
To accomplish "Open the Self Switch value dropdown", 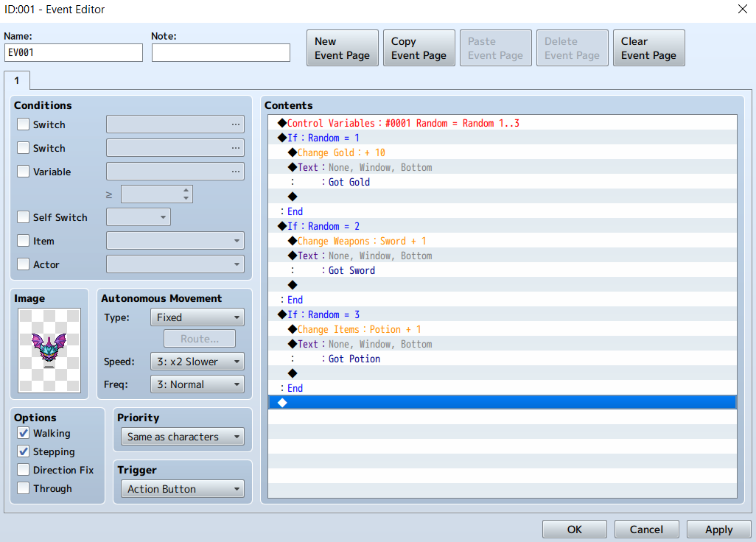I will pyautogui.click(x=138, y=217).
